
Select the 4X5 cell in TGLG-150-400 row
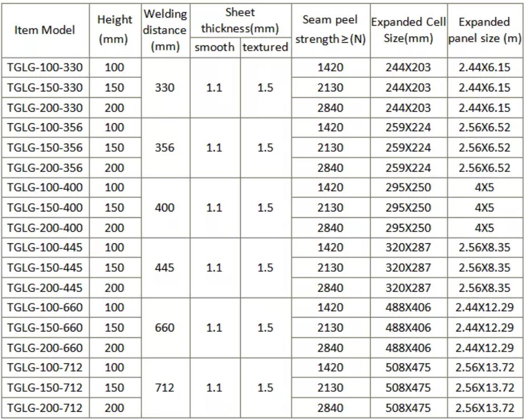click(x=485, y=208)
